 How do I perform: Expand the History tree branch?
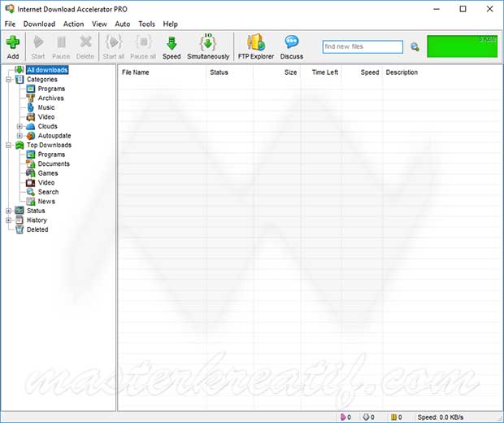pos(9,220)
